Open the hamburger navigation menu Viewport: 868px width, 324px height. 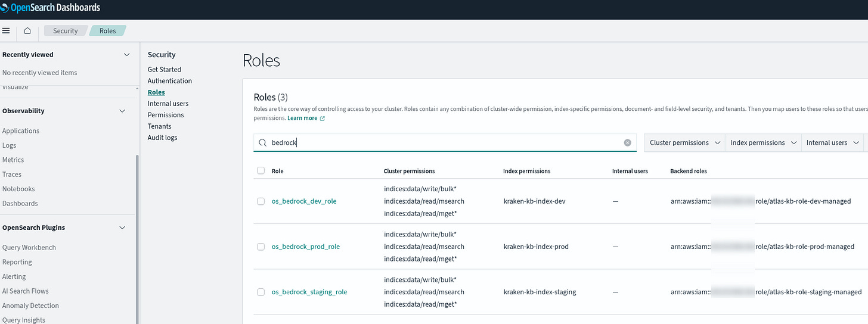(6, 31)
